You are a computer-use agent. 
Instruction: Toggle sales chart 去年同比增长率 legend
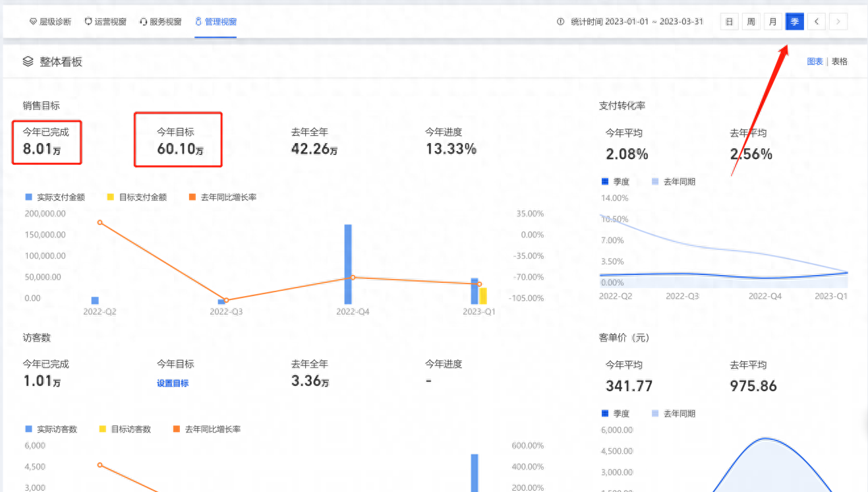pos(222,197)
